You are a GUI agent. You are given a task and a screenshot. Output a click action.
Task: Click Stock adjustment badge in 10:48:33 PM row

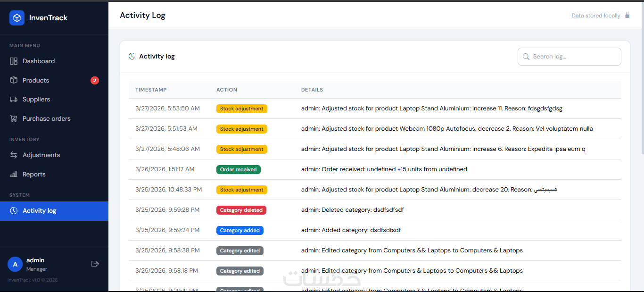click(242, 190)
